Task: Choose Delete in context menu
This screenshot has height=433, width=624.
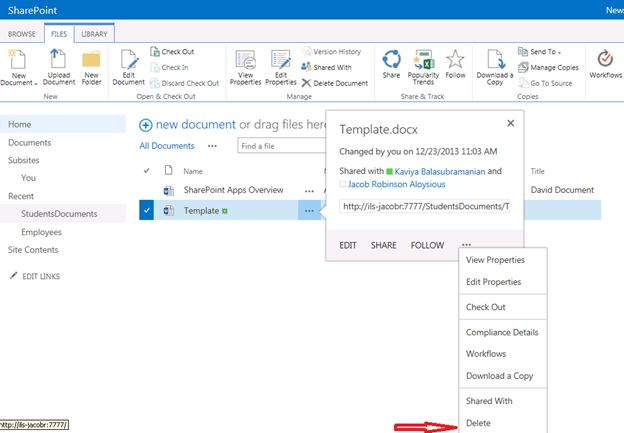Action: pyautogui.click(x=478, y=423)
